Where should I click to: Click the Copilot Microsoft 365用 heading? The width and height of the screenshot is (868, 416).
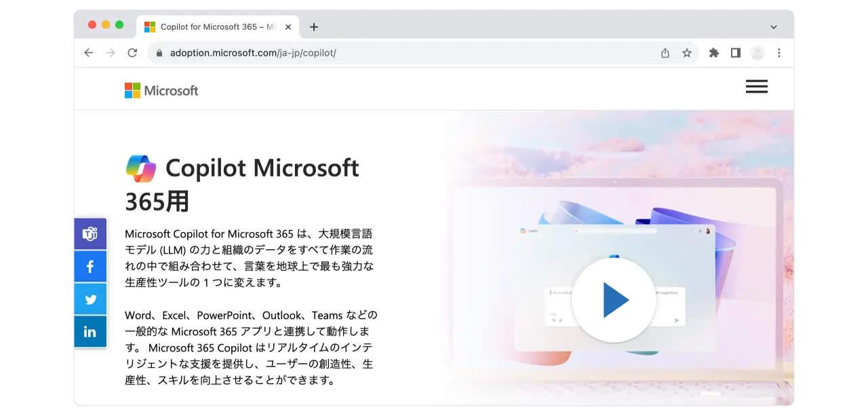pos(243,185)
